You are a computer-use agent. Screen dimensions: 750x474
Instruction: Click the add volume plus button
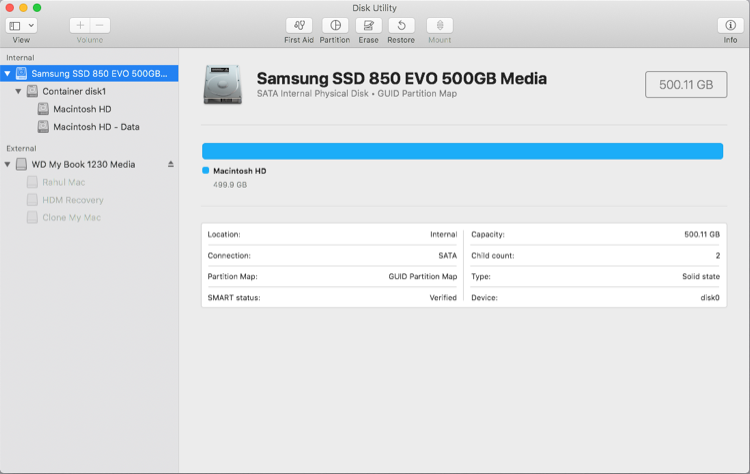(x=80, y=25)
